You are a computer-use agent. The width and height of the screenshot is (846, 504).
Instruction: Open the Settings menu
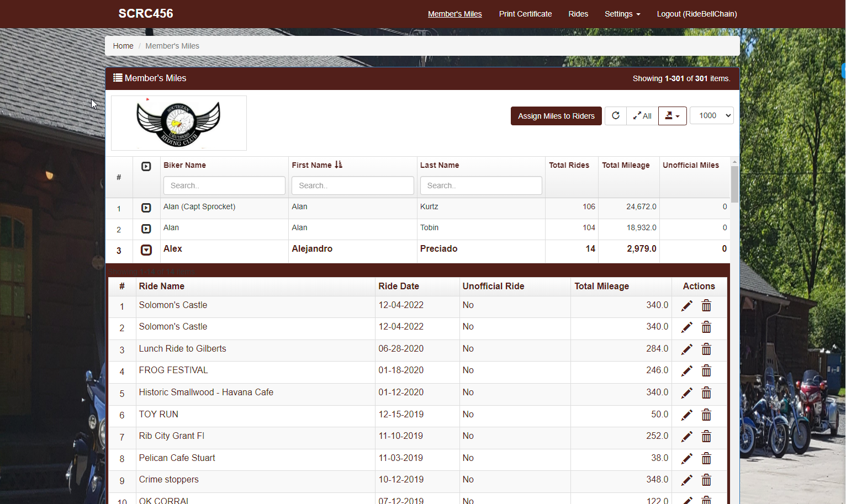(x=622, y=14)
